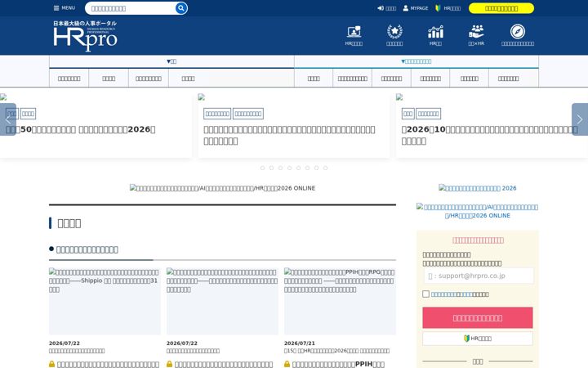
Task: Click lock icon beside the PPIH headline
Action: pyautogui.click(x=287, y=364)
